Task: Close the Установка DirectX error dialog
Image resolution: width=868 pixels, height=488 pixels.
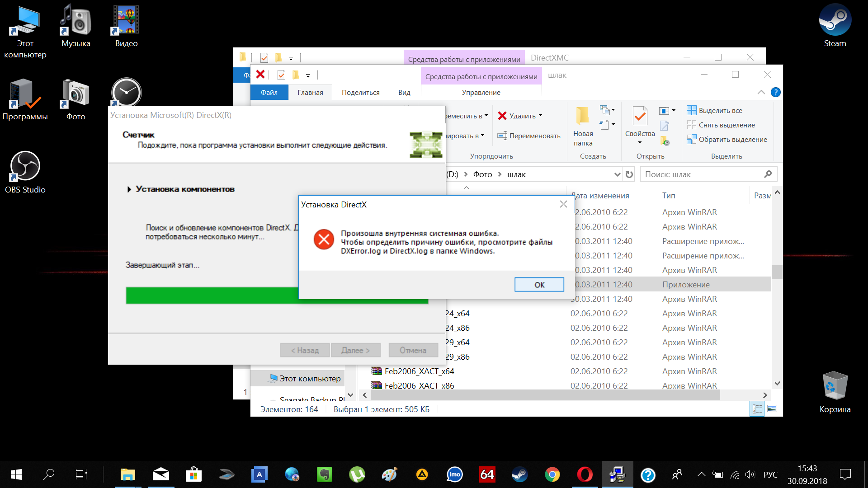Action: pos(563,204)
